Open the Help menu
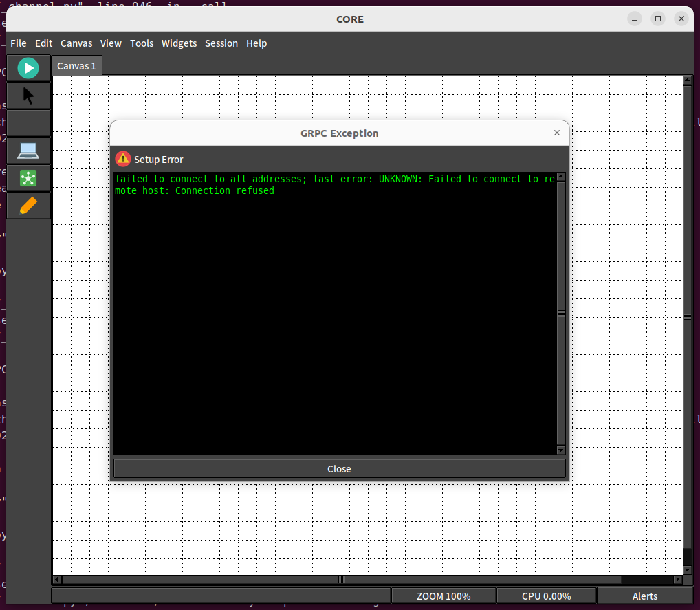This screenshot has width=700, height=610. click(x=256, y=43)
